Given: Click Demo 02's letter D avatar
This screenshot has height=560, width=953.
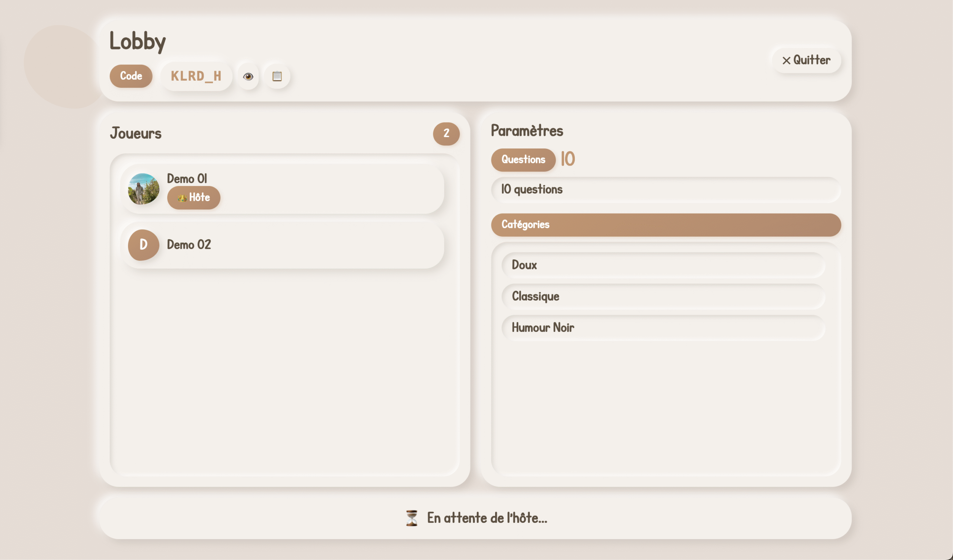Looking at the screenshot, I should (x=143, y=244).
